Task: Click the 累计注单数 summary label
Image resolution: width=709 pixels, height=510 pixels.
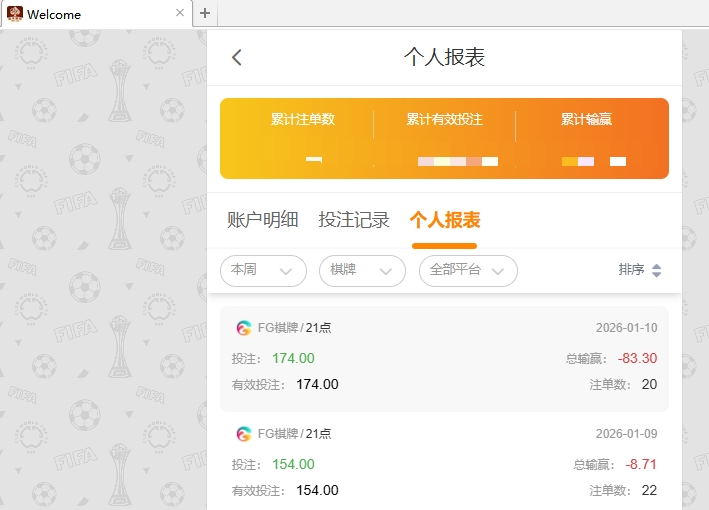Action: [x=303, y=119]
